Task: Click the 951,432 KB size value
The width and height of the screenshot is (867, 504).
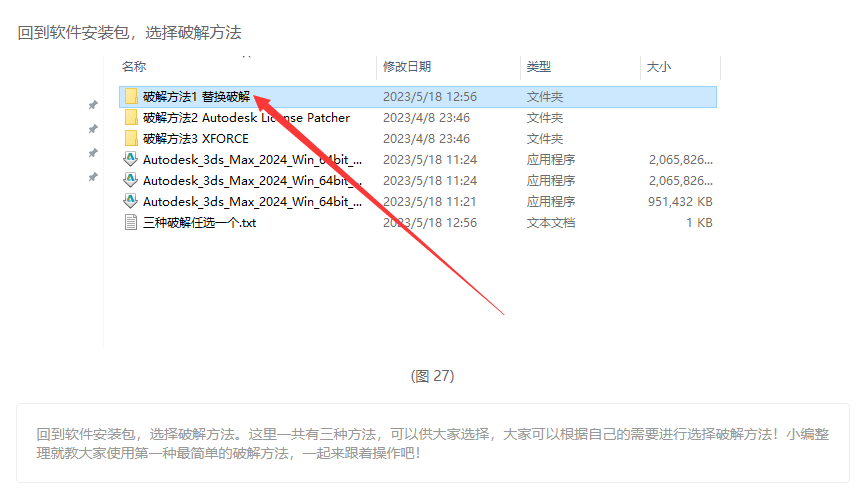Action: click(679, 202)
